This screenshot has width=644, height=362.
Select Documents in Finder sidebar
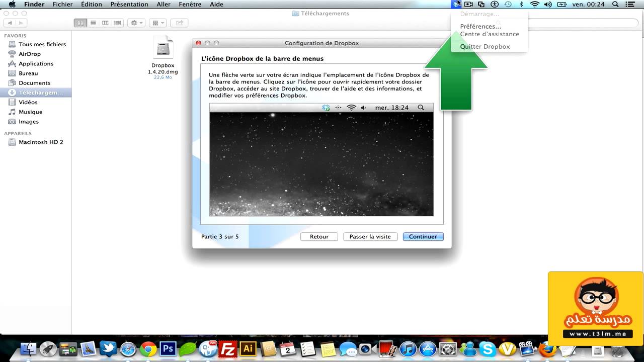36,82
